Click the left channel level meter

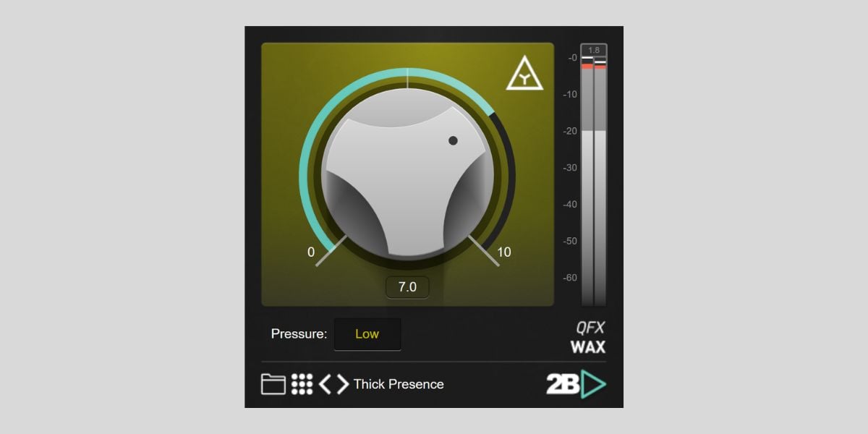click(x=587, y=181)
